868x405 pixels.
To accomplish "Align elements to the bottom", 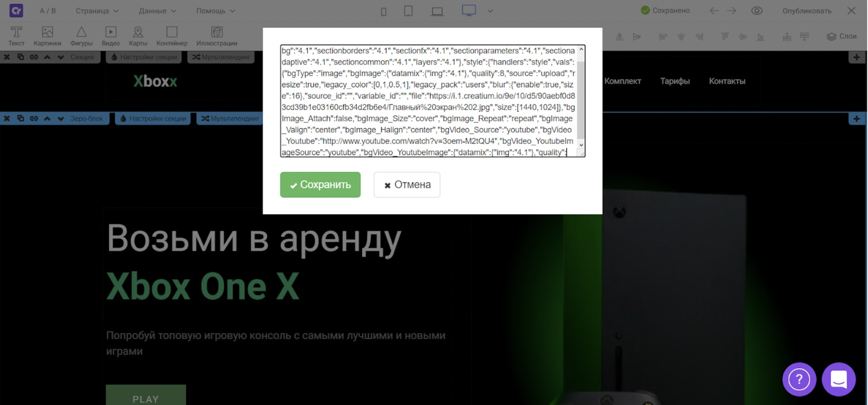I will 760,37.
